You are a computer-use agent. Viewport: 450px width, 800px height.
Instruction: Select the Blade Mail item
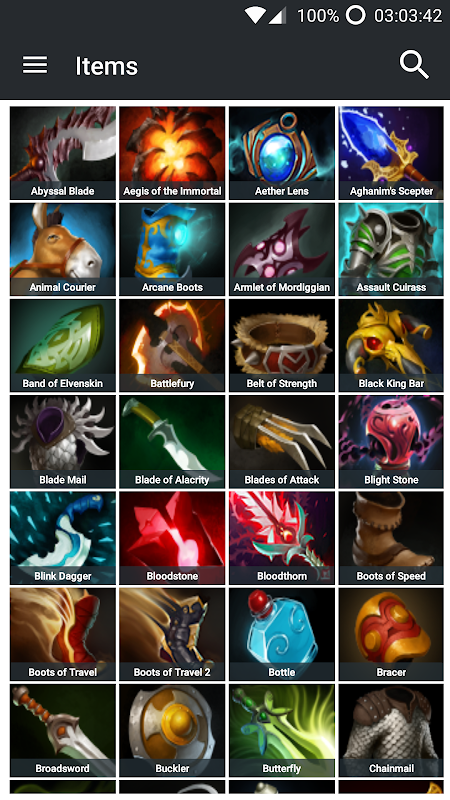coord(63,442)
